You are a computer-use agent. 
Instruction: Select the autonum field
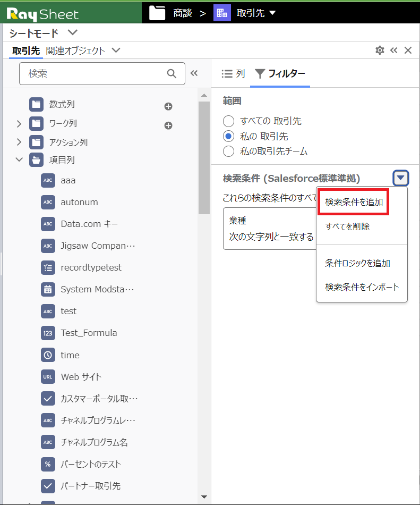[80, 202]
